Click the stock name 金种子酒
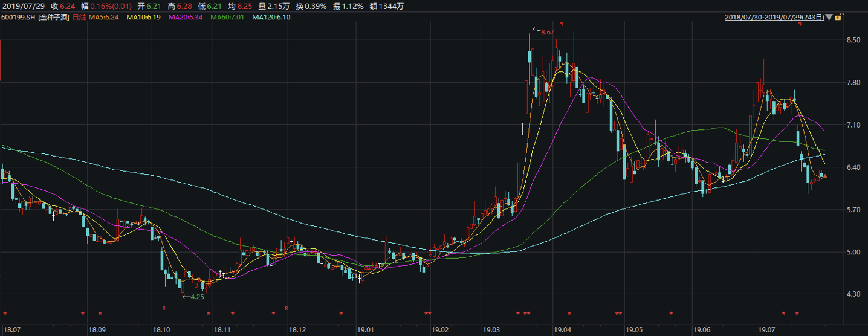868x336 pixels. 54,18
